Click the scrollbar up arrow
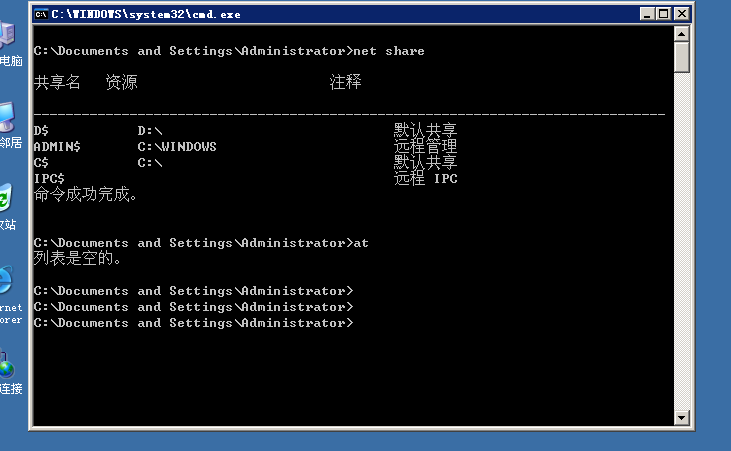 point(682,34)
